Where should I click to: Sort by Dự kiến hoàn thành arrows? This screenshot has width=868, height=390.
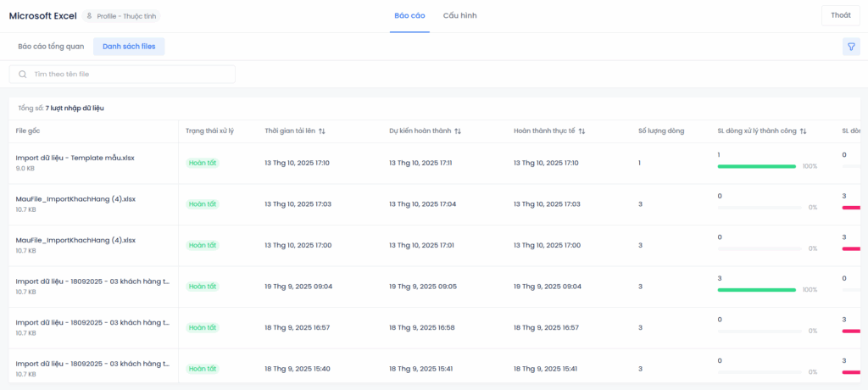[x=458, y=131]
